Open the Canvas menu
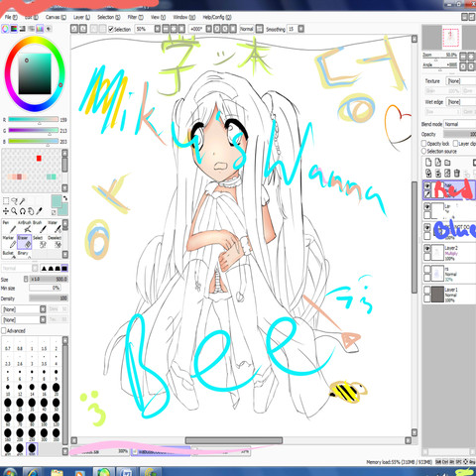 point(56,17)
